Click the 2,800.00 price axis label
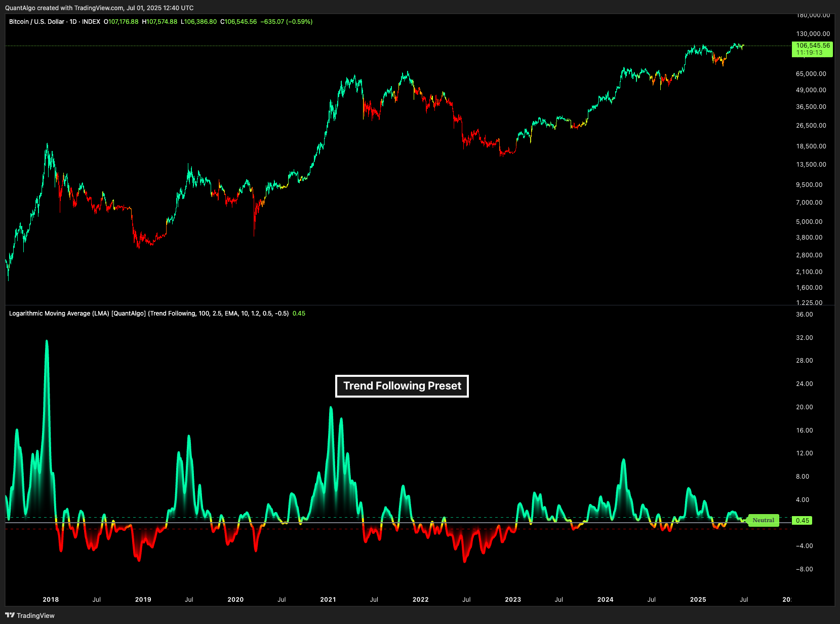This screenshot has width=840, height=624. [809, 255]
